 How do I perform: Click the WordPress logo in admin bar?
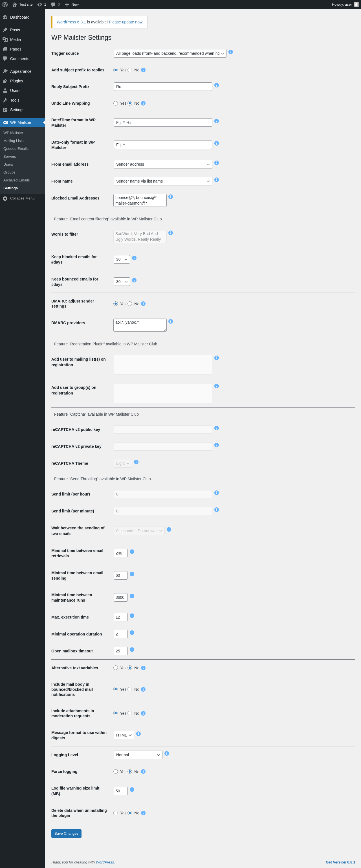5,5
